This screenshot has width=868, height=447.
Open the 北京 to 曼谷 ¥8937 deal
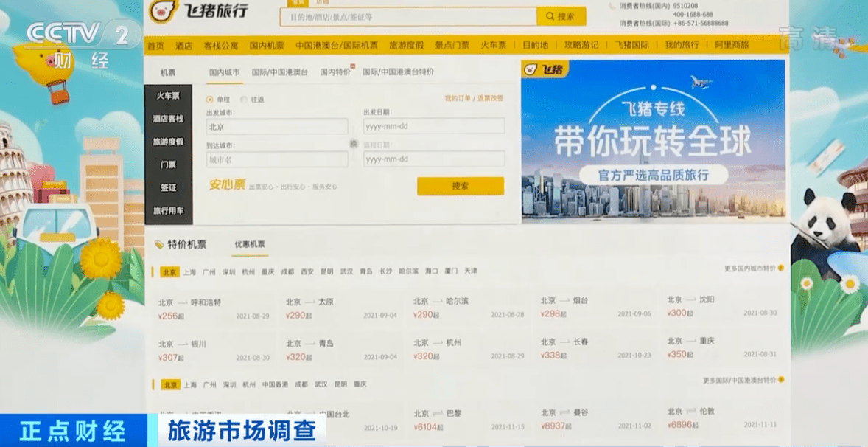point(595,419)
